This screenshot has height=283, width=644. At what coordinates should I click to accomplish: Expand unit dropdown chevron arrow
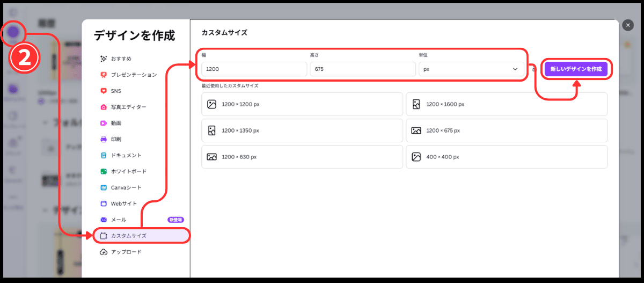515,69
